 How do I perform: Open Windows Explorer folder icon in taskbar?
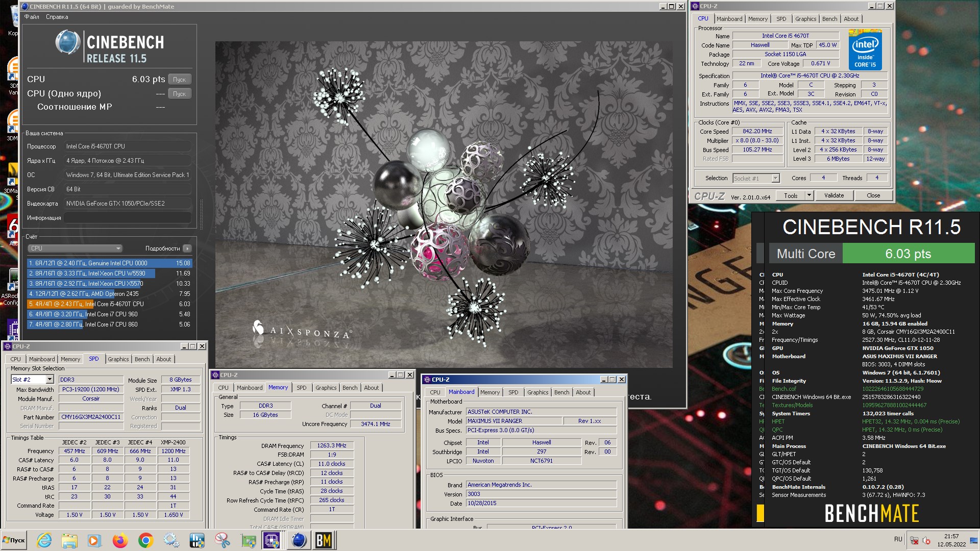click(x=69, y=540)
